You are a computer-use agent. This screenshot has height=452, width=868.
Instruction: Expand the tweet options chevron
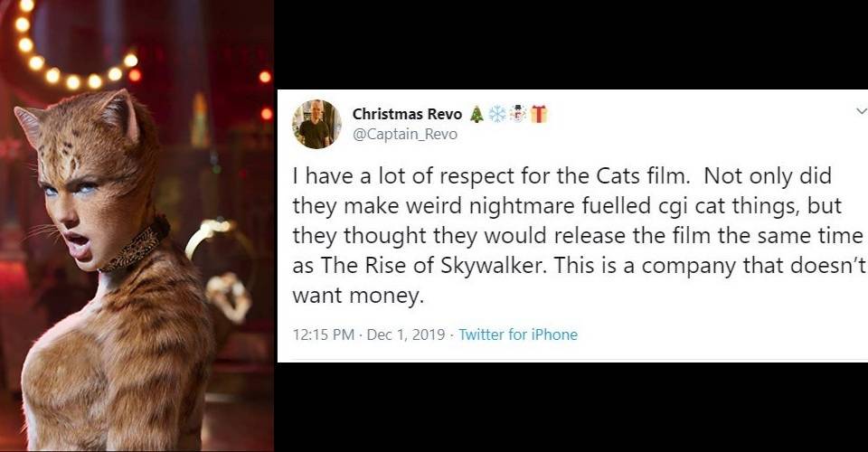click(860, 111)
